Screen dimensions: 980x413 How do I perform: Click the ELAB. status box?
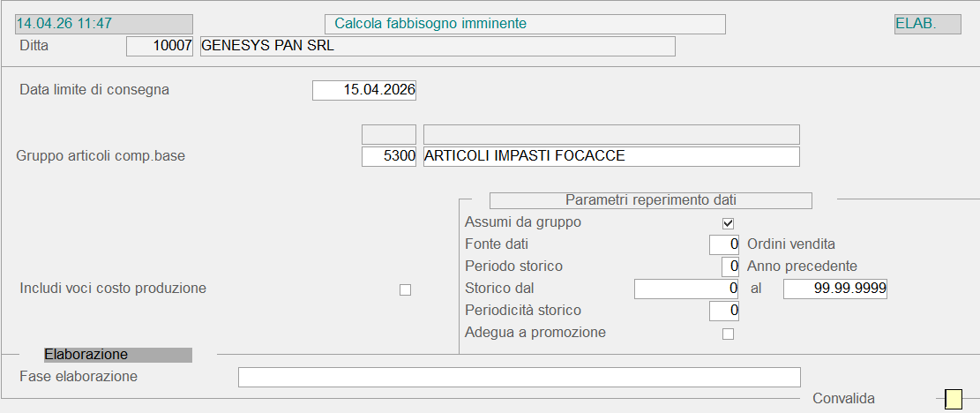click(927, 25)
